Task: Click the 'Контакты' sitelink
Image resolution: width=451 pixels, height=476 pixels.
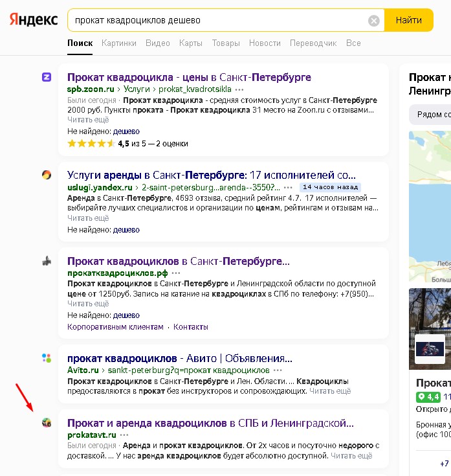Action: pyautogui.click(x=191, y=327)
